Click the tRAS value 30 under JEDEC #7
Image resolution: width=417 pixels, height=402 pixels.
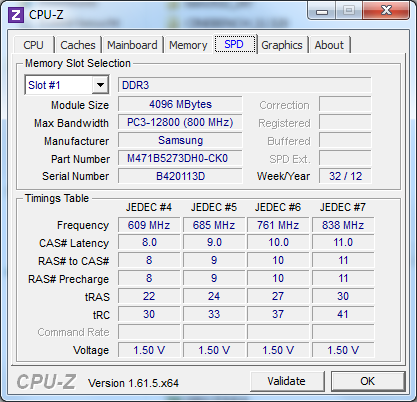(343, 296)
